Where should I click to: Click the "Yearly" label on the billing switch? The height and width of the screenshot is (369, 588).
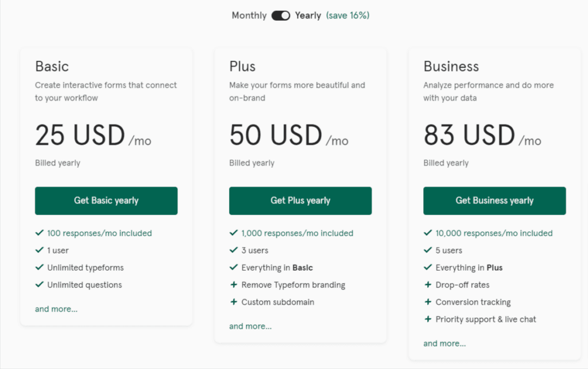[x=308, y=16]
